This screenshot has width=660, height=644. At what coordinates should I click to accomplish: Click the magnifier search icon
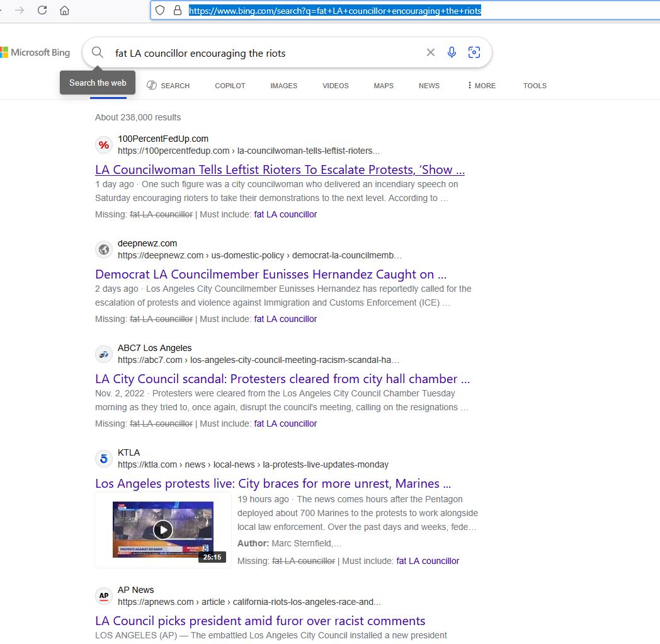[x=97, y=52]
